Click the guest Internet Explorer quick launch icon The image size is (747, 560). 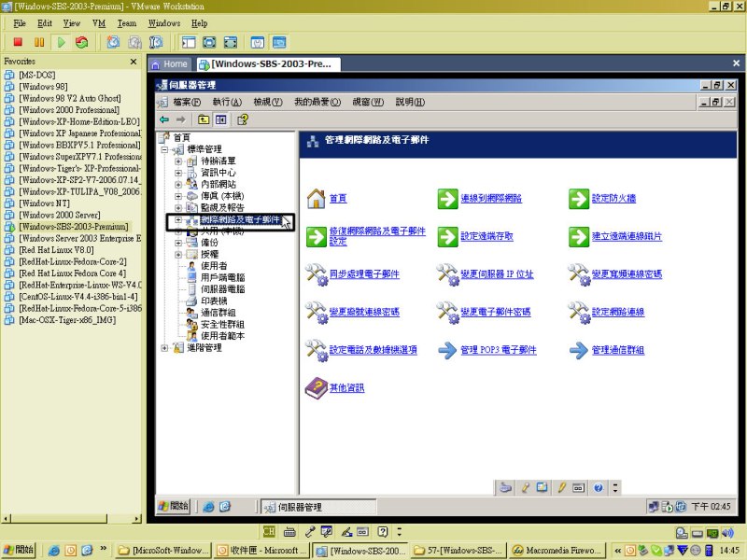pyautogui.click(x=208, y=507)
